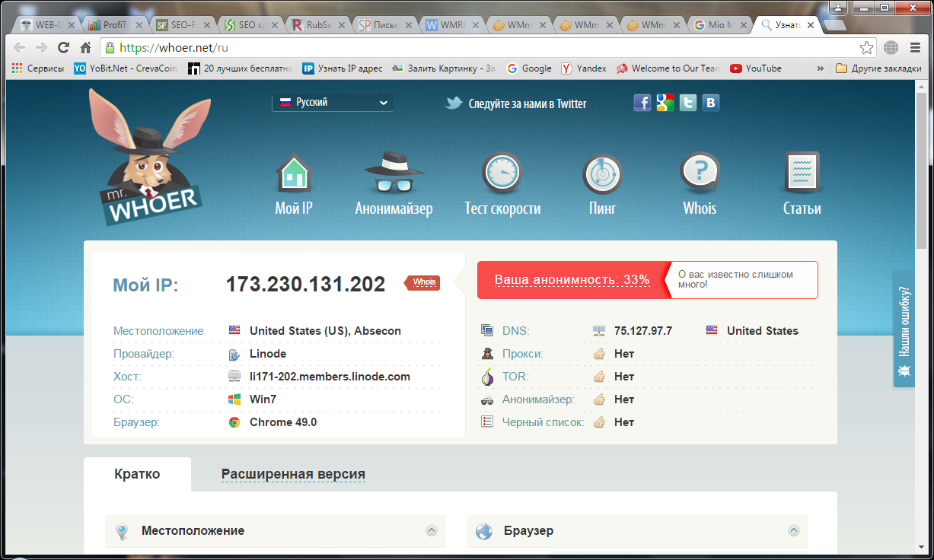The height and width of the screenshot is (560, 934).
Task: Click the DNS value 75.127.97.7
Action: (643, 331)
